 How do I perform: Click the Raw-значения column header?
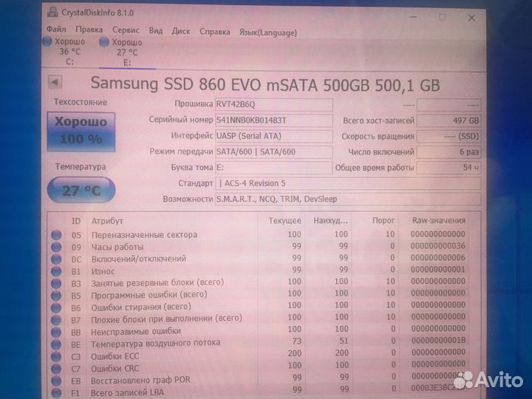(439, 220)
